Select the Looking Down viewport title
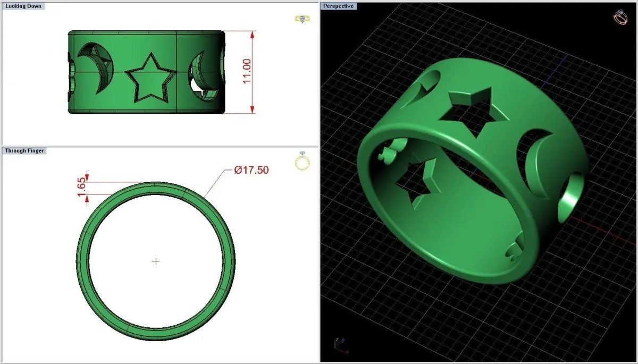Viewport: 638px width, 364px height. (x=23, y=6)
